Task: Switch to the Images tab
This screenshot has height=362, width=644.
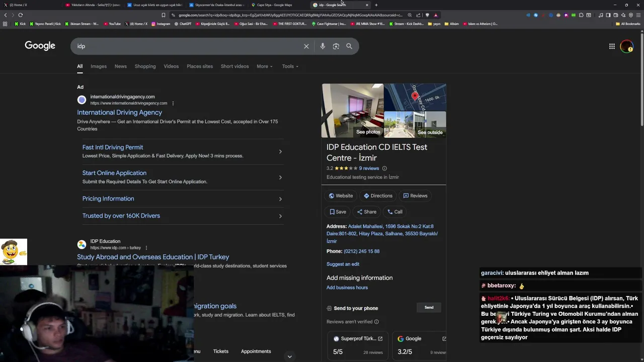Action: click(99, 66)
